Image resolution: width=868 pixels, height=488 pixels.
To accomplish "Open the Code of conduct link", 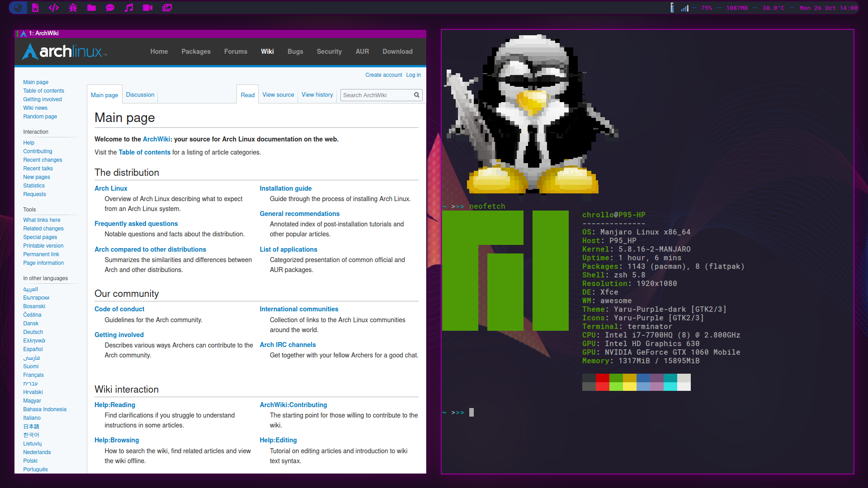I will pos(119,309).
